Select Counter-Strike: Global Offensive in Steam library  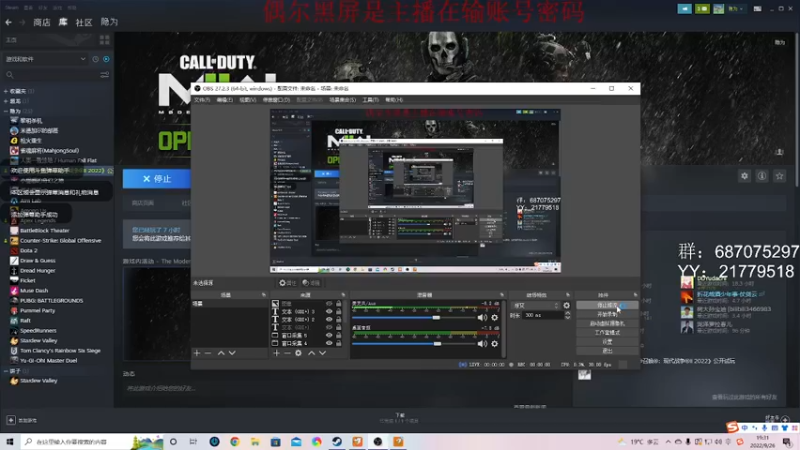click(x=60, y=241)
